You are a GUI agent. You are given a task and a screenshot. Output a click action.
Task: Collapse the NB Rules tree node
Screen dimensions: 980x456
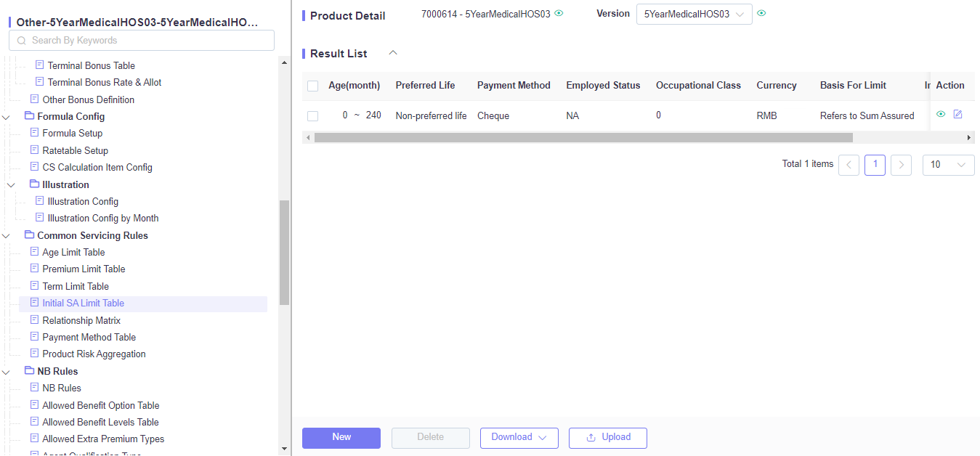[7, 372]
